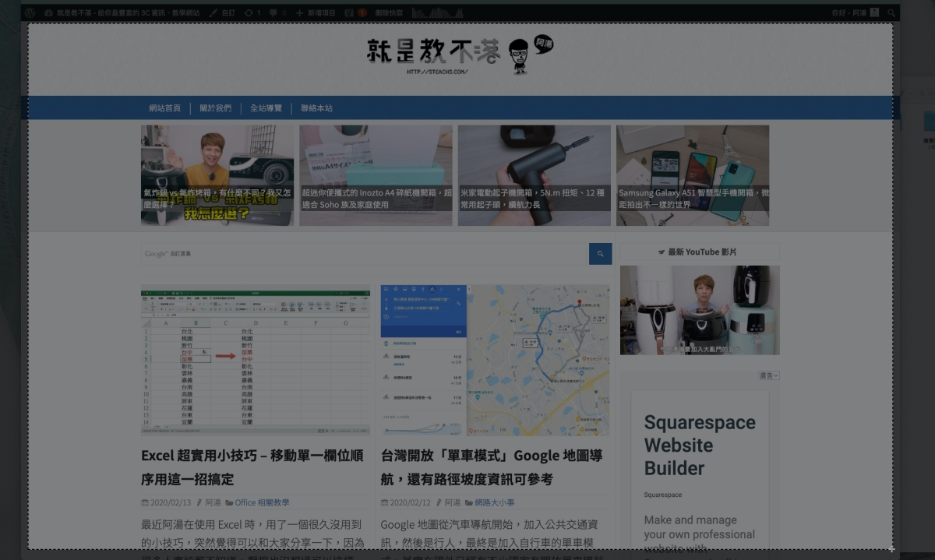Open the Customize (自訂) brush icon
This screenshot has height=560, width=935.
tap(222, 13)
